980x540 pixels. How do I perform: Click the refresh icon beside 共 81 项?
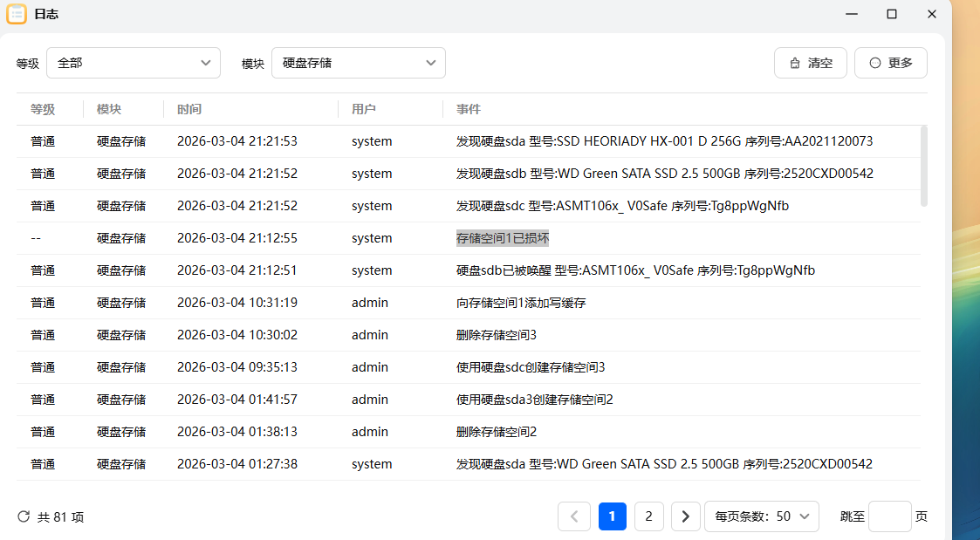coord(24,516)
